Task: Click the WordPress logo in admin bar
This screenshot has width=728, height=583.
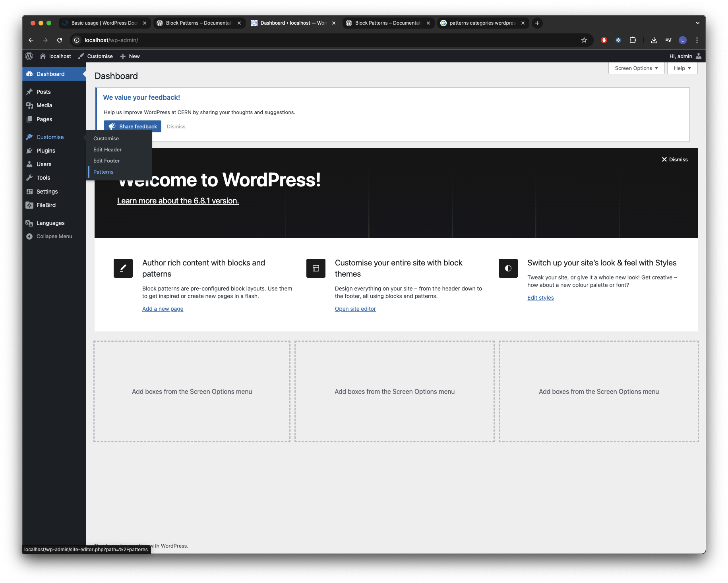Action: (29, 56)
